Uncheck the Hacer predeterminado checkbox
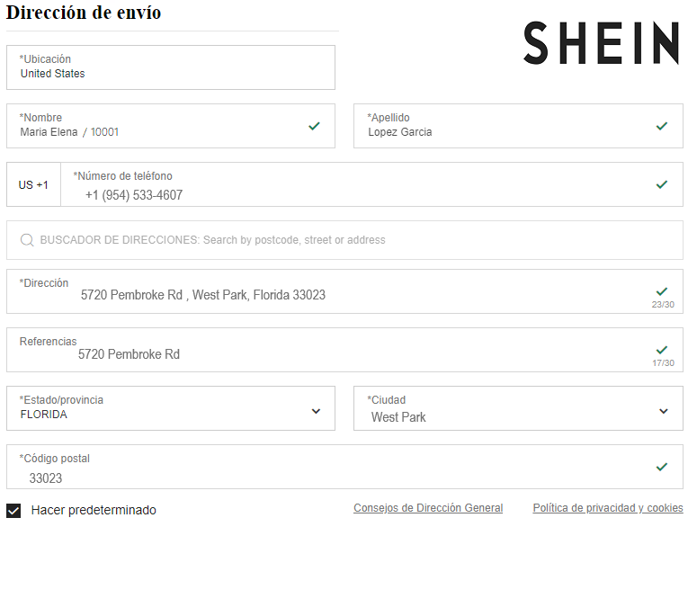This screenshot has width=697, height=616. (x=13, y=511)
